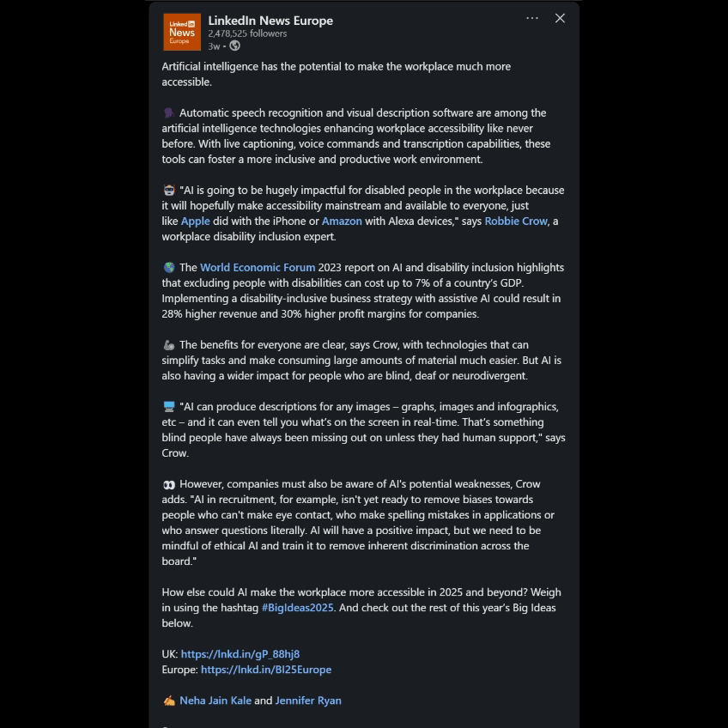
Task: Open the Apple company link
Action: point(196,221)
